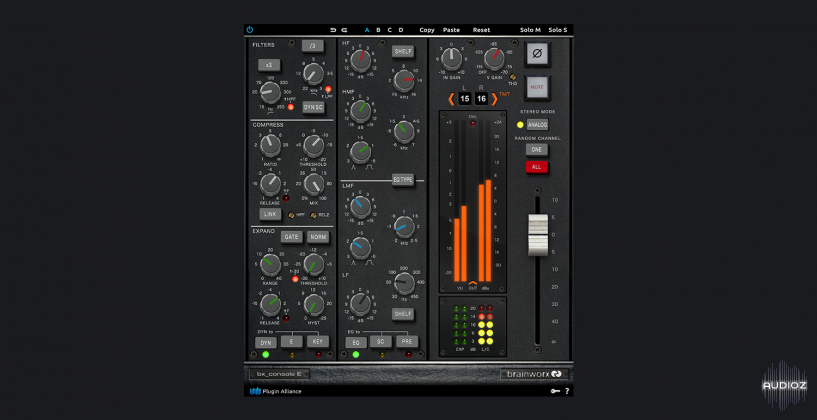Enable Solo S
This screenshot has height=420, width=817.
tap(558, 30)
